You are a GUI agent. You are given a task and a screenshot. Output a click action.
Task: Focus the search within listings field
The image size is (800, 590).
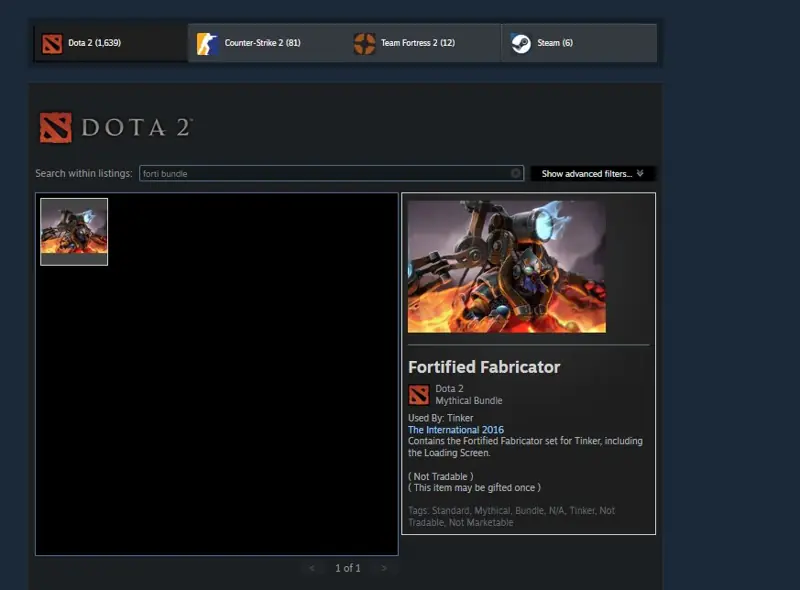pos(331,174)
